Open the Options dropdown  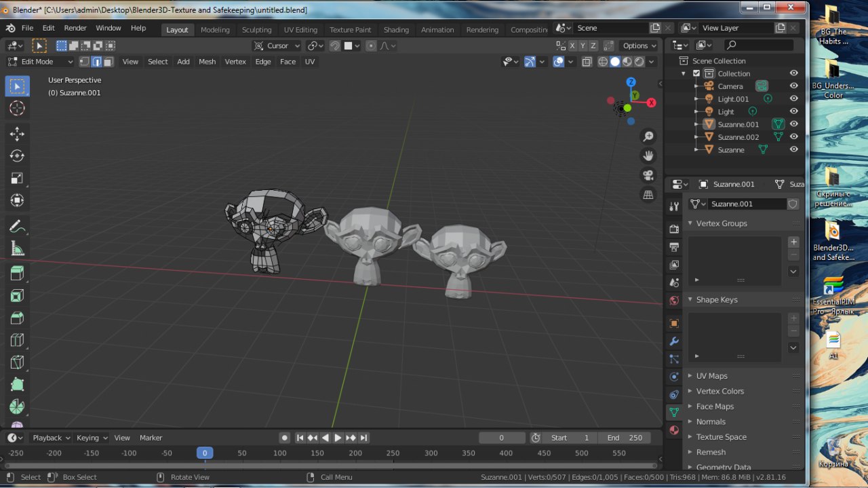(639, 45)
